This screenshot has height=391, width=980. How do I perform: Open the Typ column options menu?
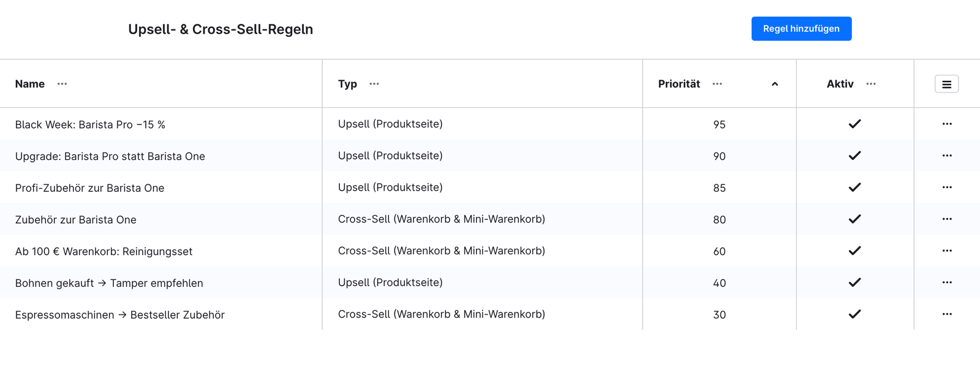[x=374, y=84]
